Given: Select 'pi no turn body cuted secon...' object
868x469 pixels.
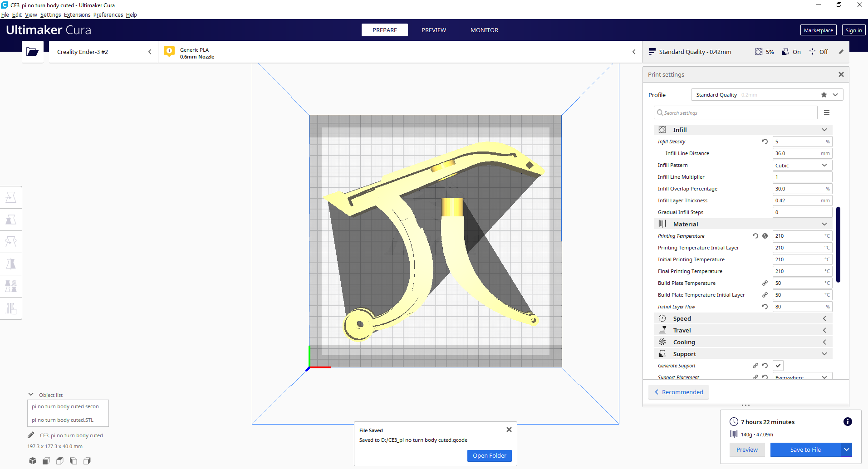Looking at the screenshot, I should 68,406.
